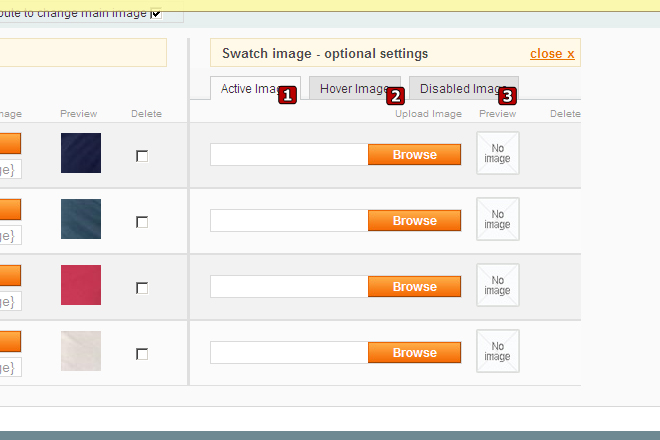
Task: Open the Hover Image tab
Action: pos(353,89)
